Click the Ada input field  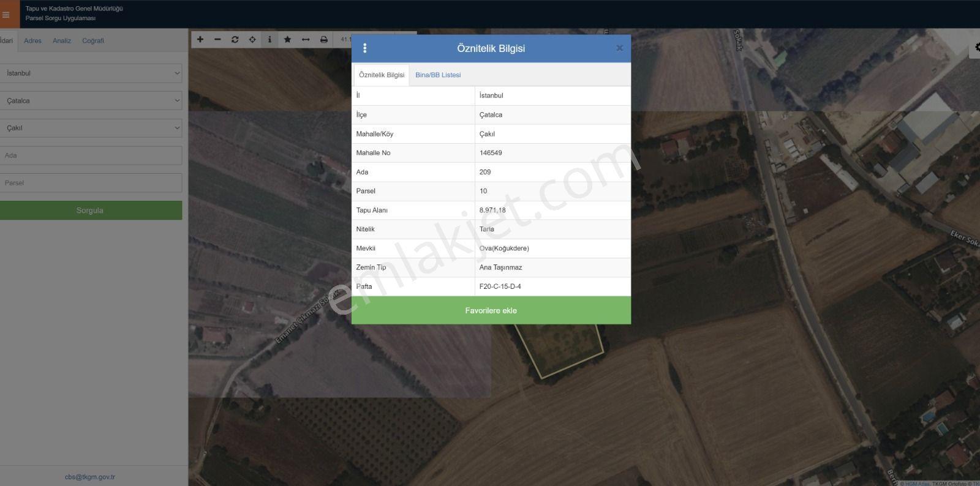[91, 155]
